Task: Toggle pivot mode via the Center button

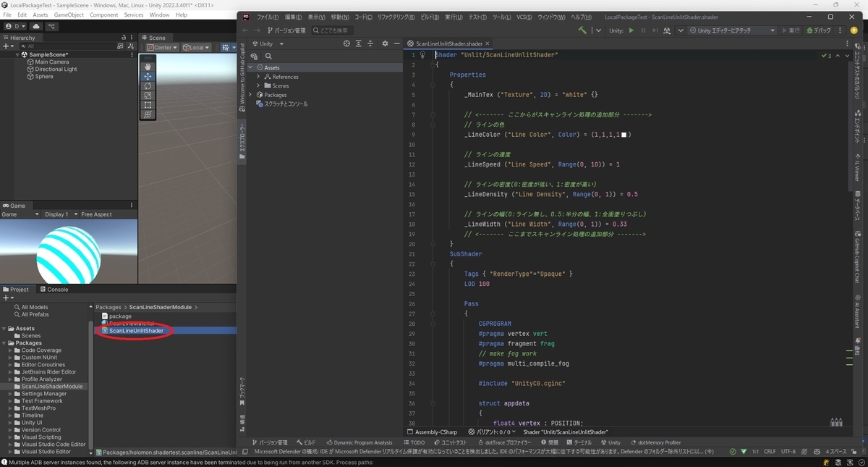Action: coord(162,47)
